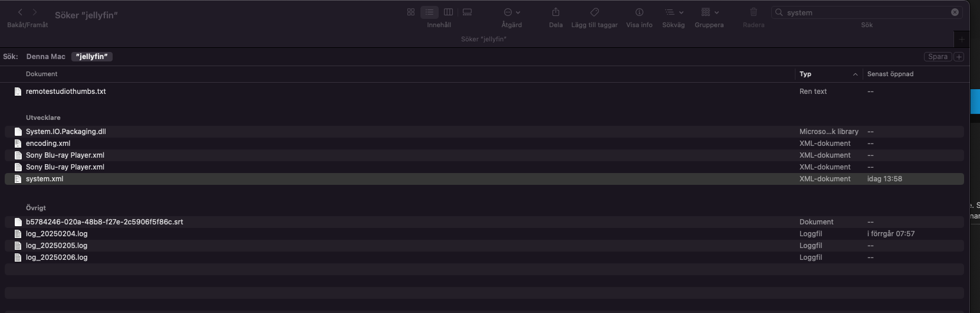The image size is (980, 313).
Task: Open Visa info for selection
Action: coord(639,12)
